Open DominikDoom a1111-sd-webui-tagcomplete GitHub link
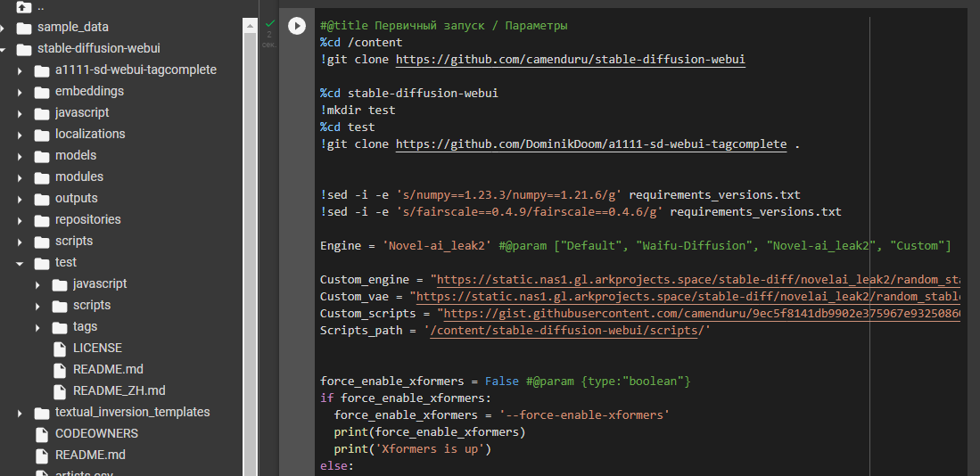Screen dimensions: 980x476 coord(591,144)
